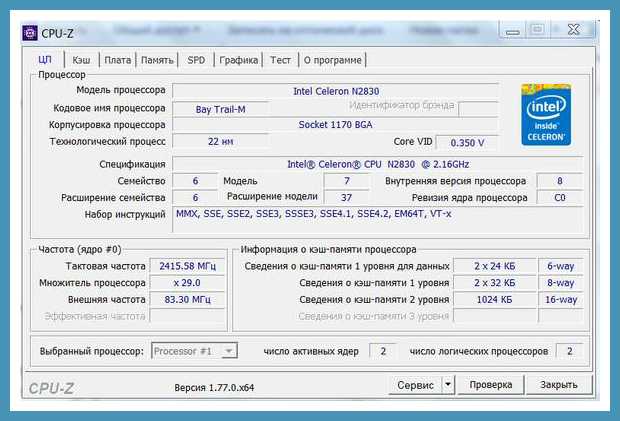
Task: Click the model extension value 37
Action: tap(346, 197)
